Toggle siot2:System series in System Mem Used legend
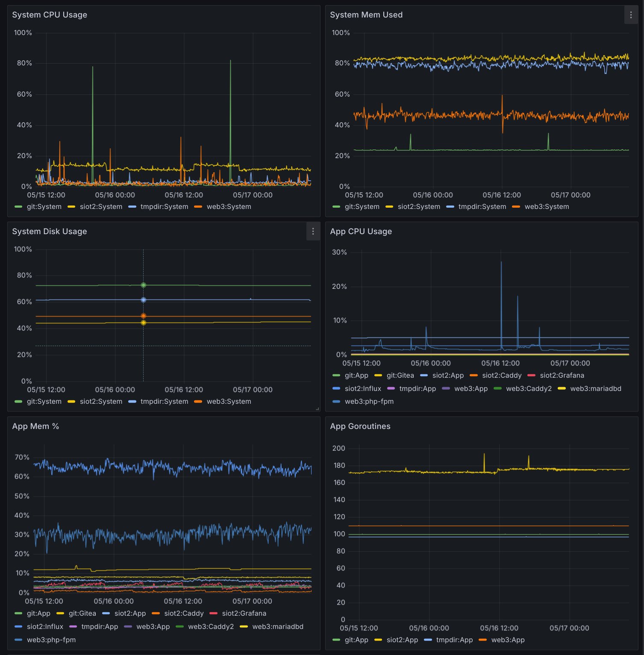This screenshot has height=655, width=644. [419, 207]
